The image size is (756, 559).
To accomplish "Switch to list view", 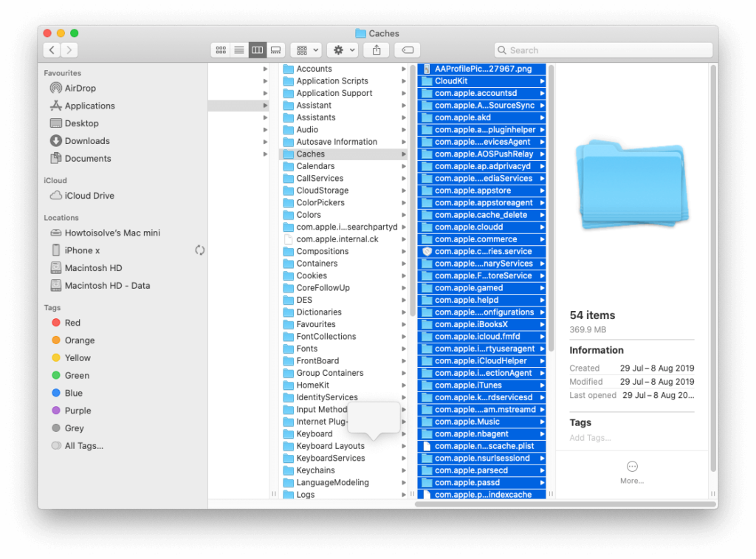I will [x=239, y=49].
